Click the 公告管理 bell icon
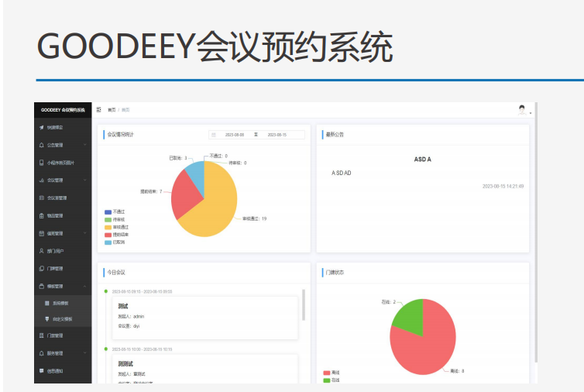The image size is (584, 392). (x=42, y=145)
